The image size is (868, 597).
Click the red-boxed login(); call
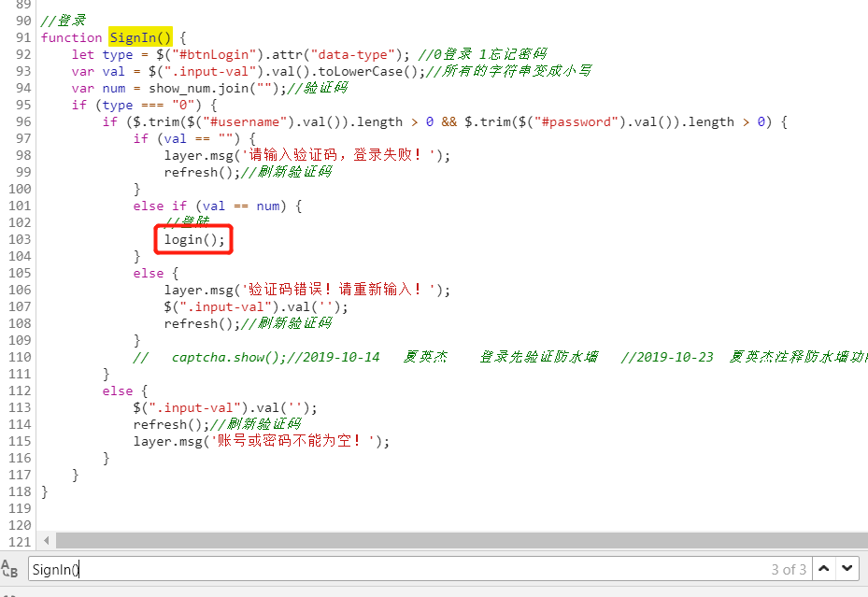point(192,239)
